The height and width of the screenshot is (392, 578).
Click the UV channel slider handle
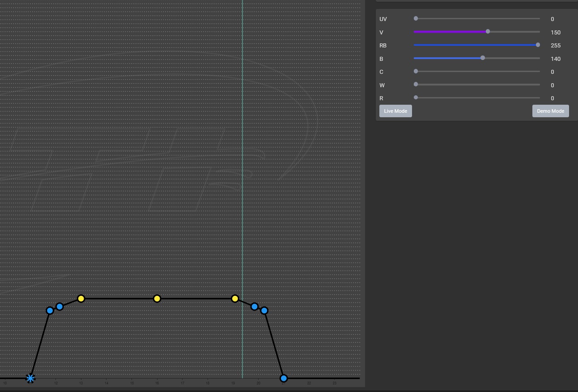click(x=416, y=19)
